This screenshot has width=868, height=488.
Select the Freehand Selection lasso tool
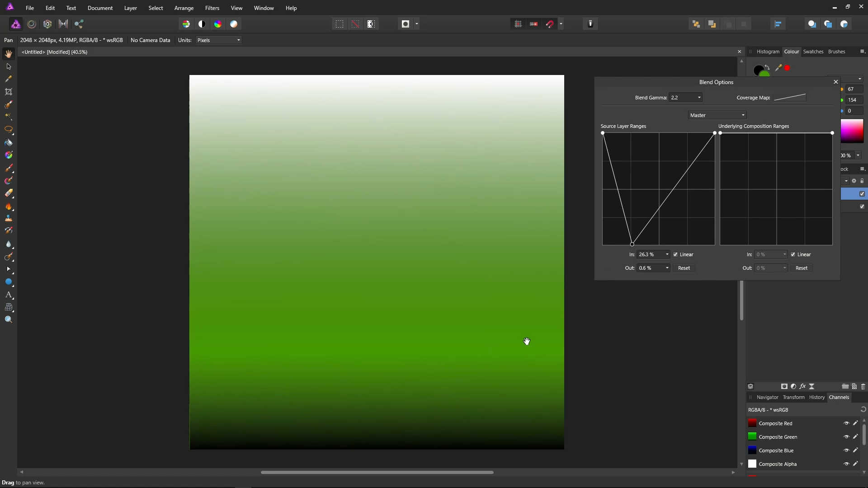click(9, 129)
